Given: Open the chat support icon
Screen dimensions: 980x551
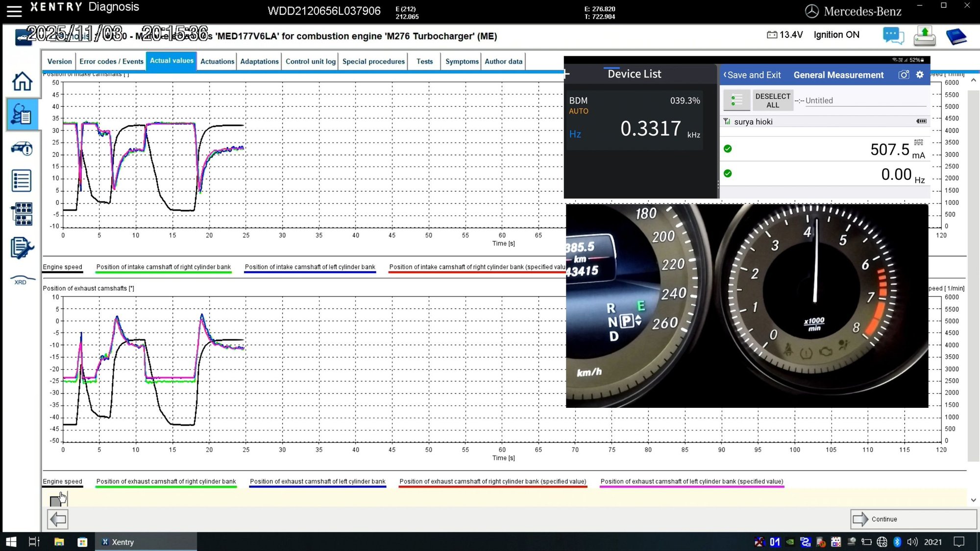Looking at the screenshot, I should pos(893,36).
